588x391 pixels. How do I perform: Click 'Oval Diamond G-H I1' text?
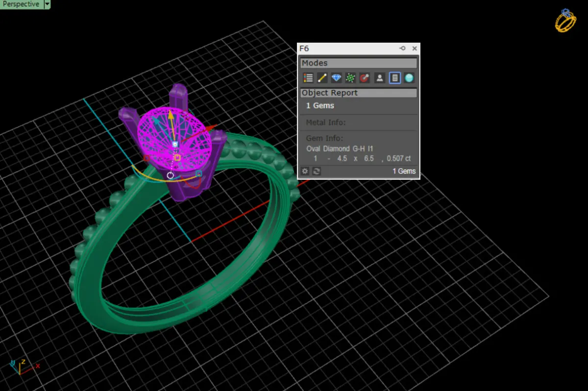coord(340,148)
